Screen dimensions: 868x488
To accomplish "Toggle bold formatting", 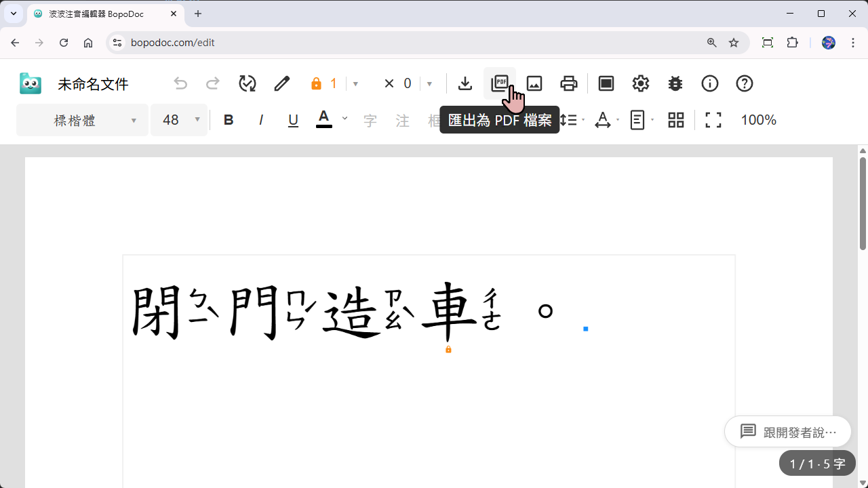I will tap(229, 119).
